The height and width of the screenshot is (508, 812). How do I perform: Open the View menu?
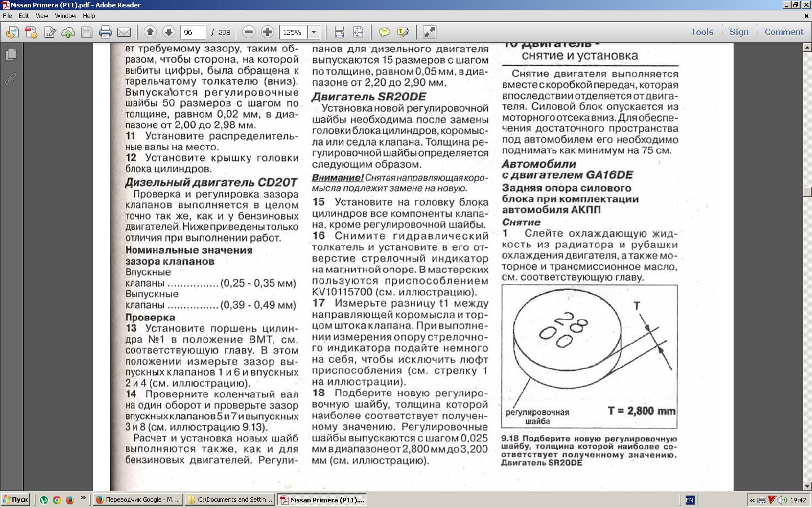click(42, 16)
